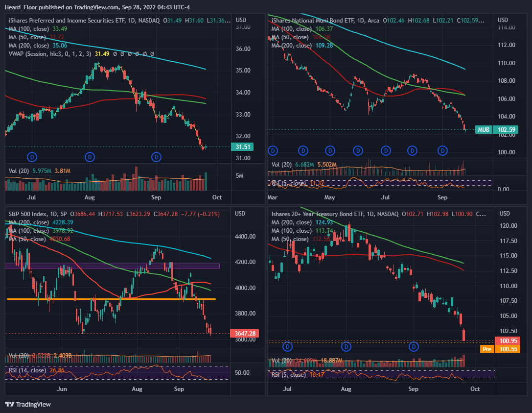Click the Oct label on the Treasury Bond time axis
Viewport: 532px width, 413px height.
(x=475, y=389)
